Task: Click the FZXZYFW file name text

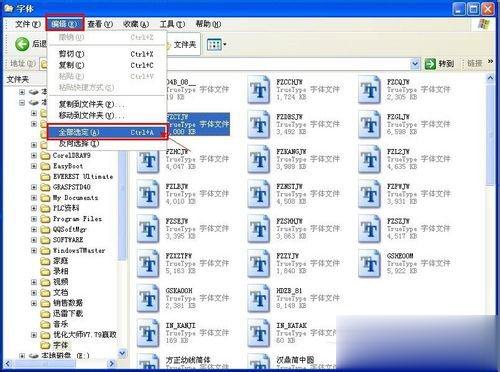Action: click(x=179, y=256)
